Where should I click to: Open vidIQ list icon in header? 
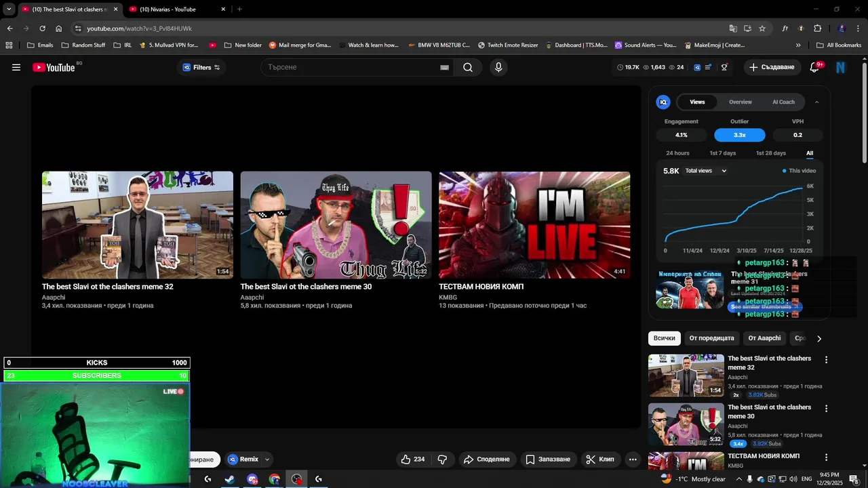tap(708, 67)
